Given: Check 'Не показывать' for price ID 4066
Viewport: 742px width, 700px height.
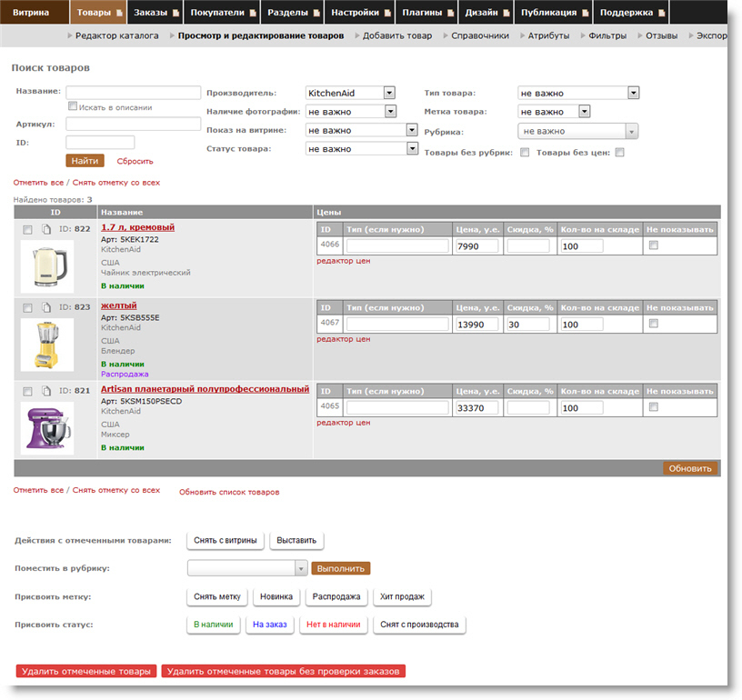Looking at the screenshot, I should pyautogui.click(x=654, y=245).
